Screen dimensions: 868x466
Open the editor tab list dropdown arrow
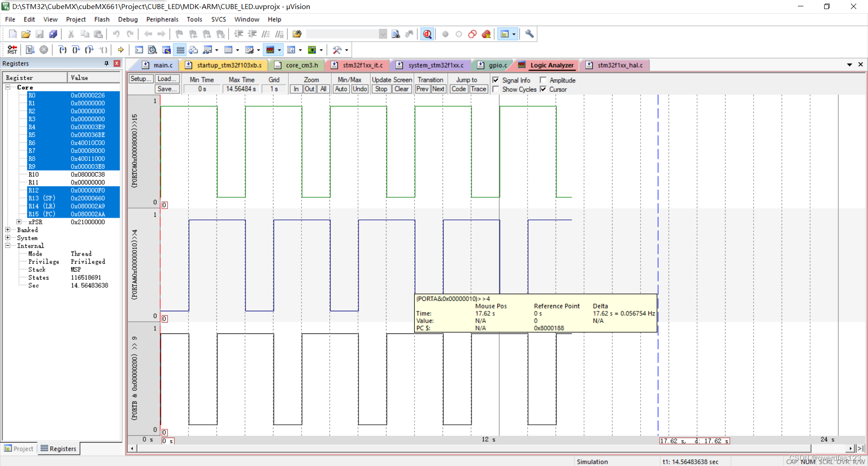849,65
